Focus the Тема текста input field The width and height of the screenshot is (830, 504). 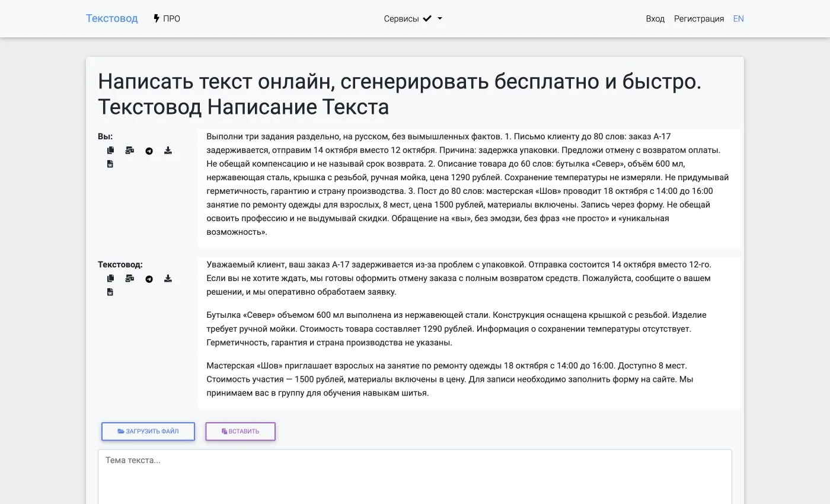point(415,477)
